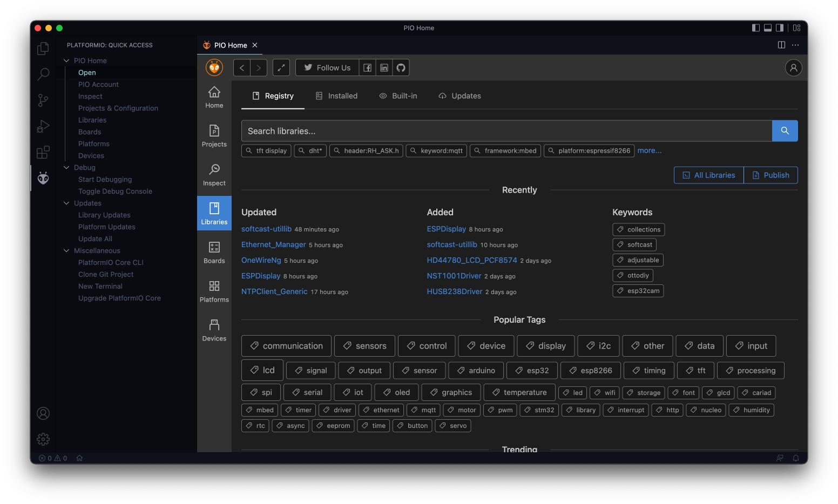
Task: Click the esp32cam keyword tag
Action: [638, 291]
